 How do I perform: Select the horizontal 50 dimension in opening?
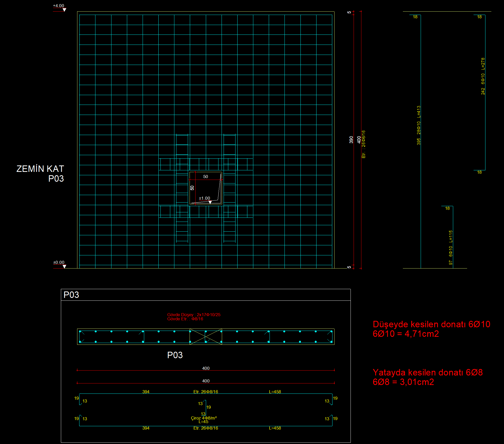point(206,177)
